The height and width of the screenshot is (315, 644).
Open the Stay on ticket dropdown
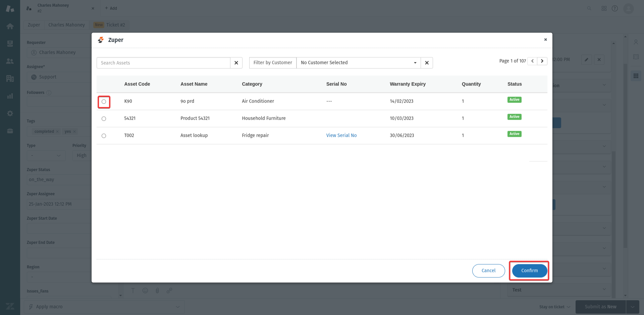555,307
